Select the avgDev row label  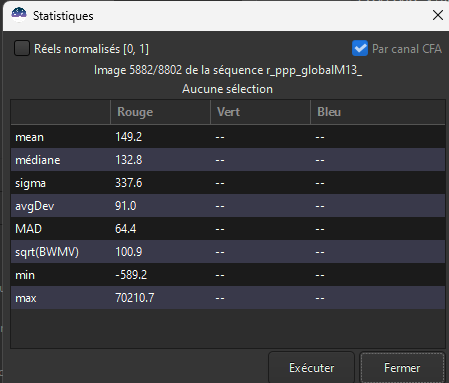pos(35,206)
